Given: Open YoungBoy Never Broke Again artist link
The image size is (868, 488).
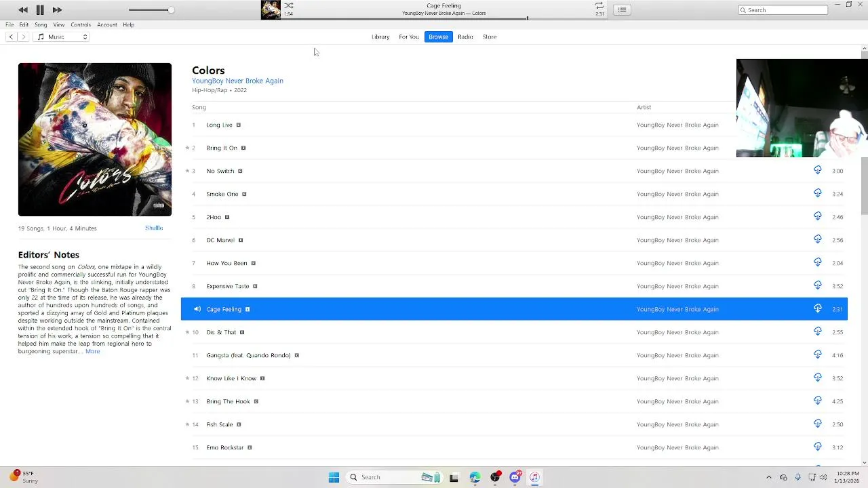Looking at the screenshot, I should click(x=237, y=81).
